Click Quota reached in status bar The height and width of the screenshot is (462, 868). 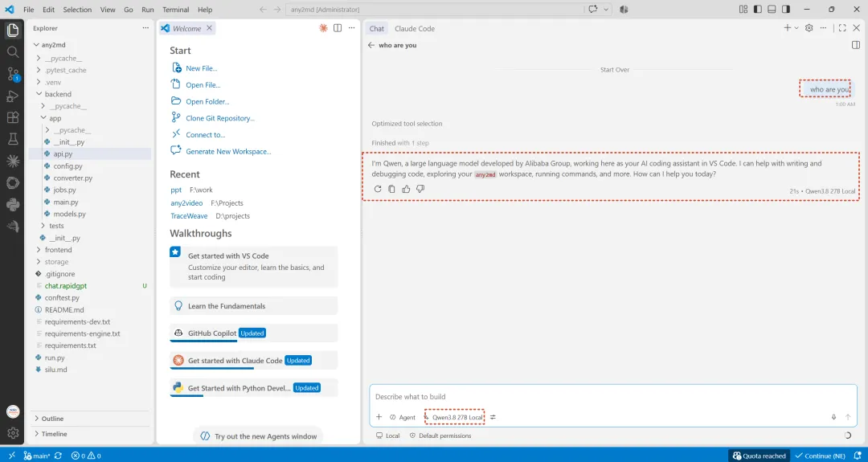(x=759, y=456)
